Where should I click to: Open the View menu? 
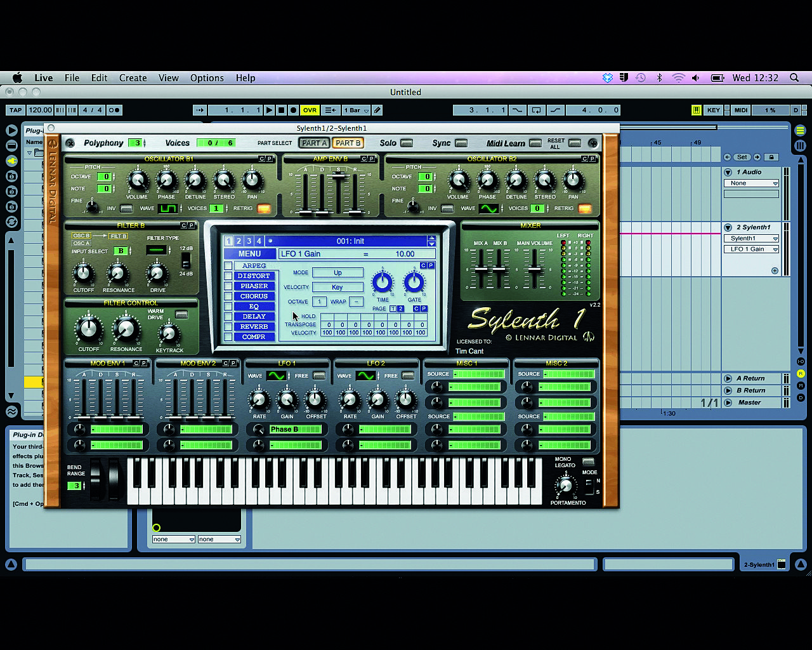168,77
